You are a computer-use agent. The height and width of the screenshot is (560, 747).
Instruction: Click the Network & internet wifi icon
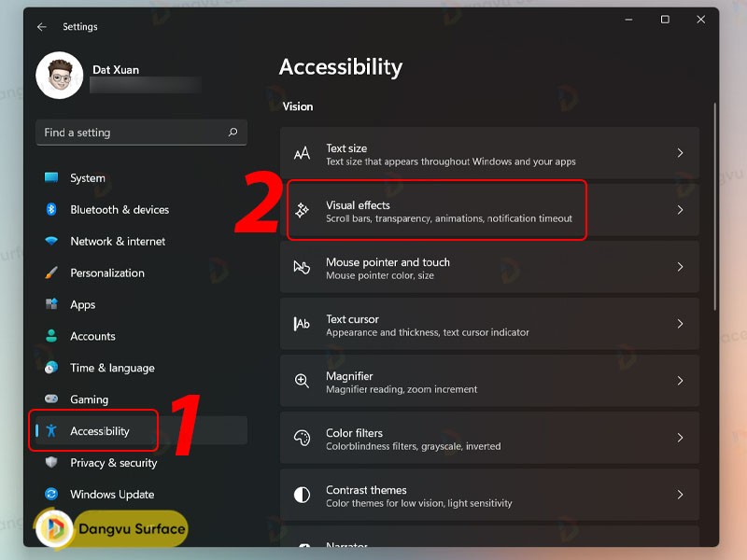click(51, 242)
